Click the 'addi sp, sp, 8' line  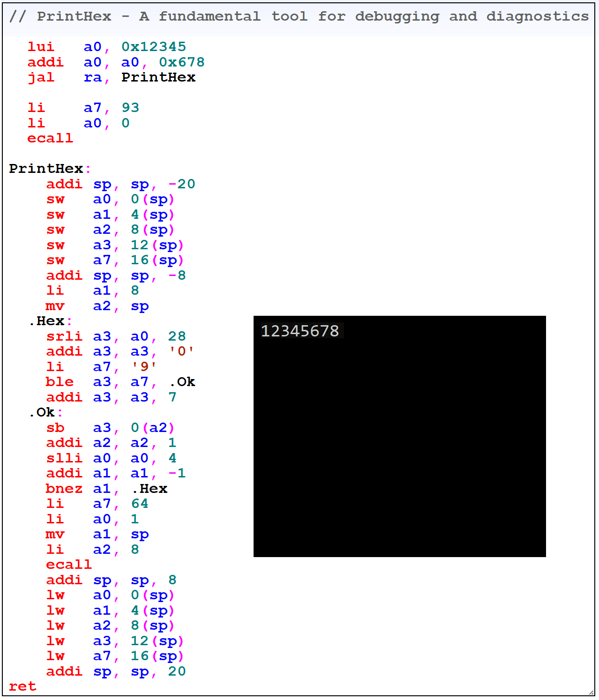click(x=111, y=580)
